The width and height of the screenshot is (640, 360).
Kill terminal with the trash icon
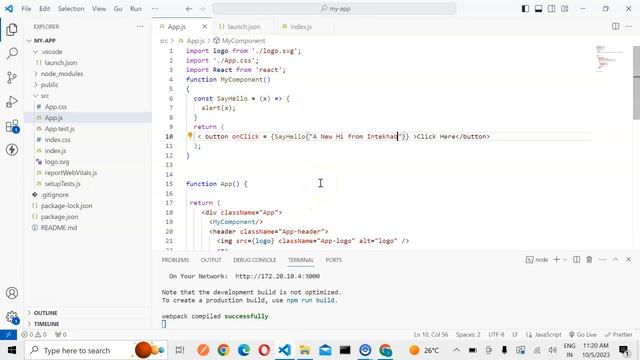pyautogui.click(x=589, y=260)
